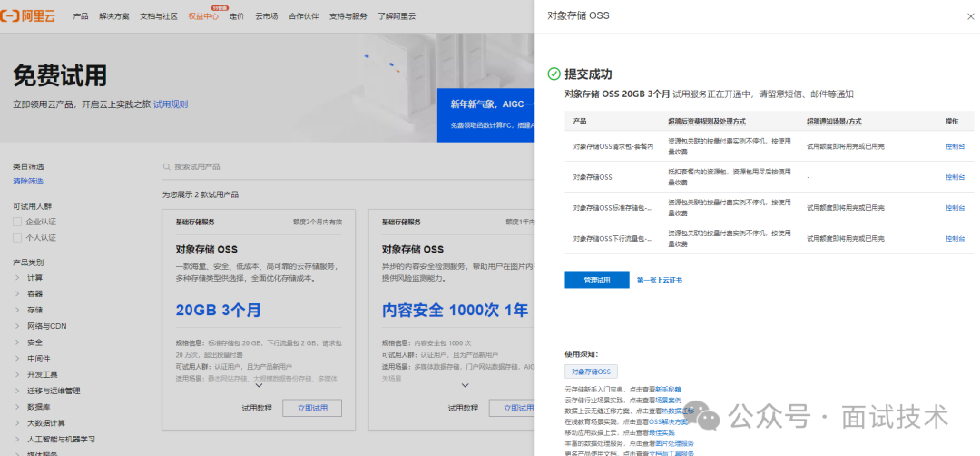Select the 对象存储OSS tag under 使用须知
Image resolution: width=980 pixels, height=456 pixels.
592,372
